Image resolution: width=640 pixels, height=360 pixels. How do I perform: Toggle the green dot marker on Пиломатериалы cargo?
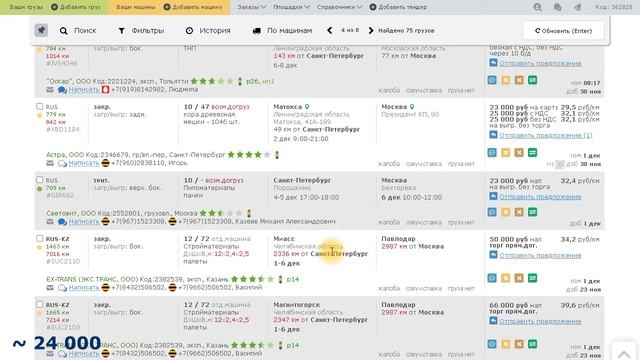40,189
